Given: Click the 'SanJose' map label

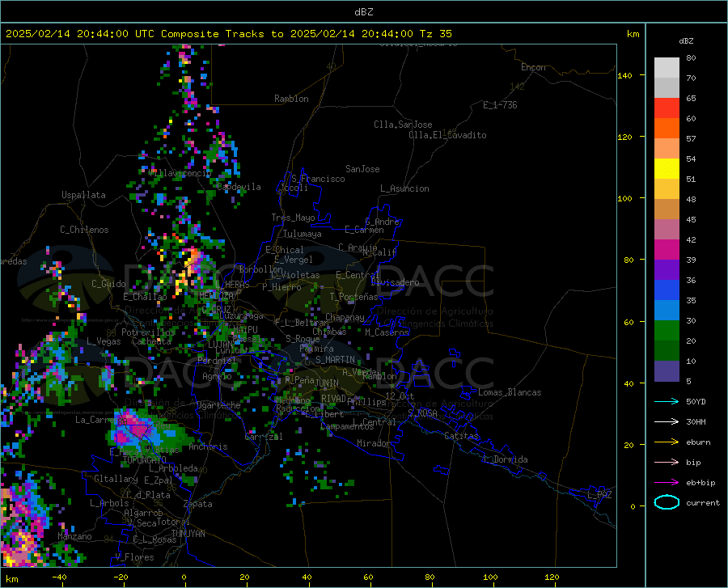Looking at the screenshot, I should pos(362,169).
